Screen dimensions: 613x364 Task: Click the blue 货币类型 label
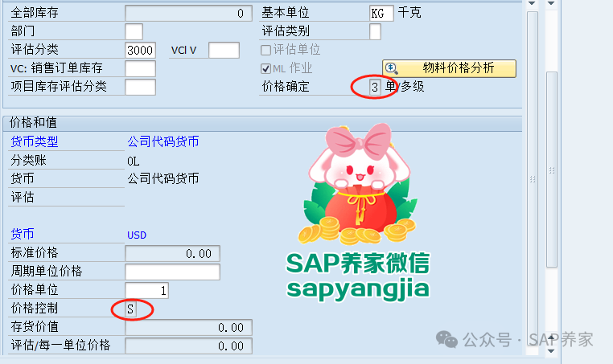pyautogui.click(x=35, y=141)
